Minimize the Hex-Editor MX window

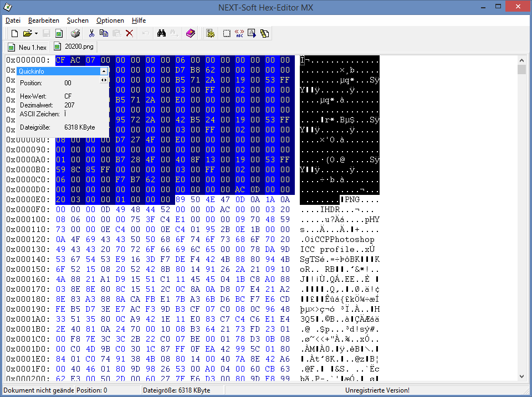click(483, 7)
